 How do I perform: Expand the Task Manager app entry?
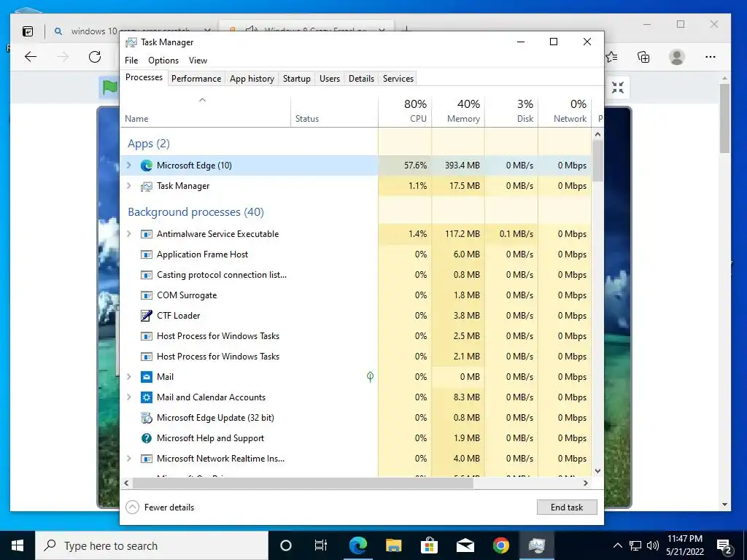[128, 186]
